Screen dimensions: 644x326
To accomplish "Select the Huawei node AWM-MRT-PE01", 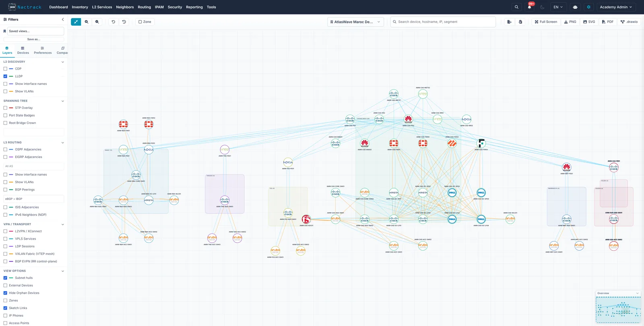I will [567, 167].
